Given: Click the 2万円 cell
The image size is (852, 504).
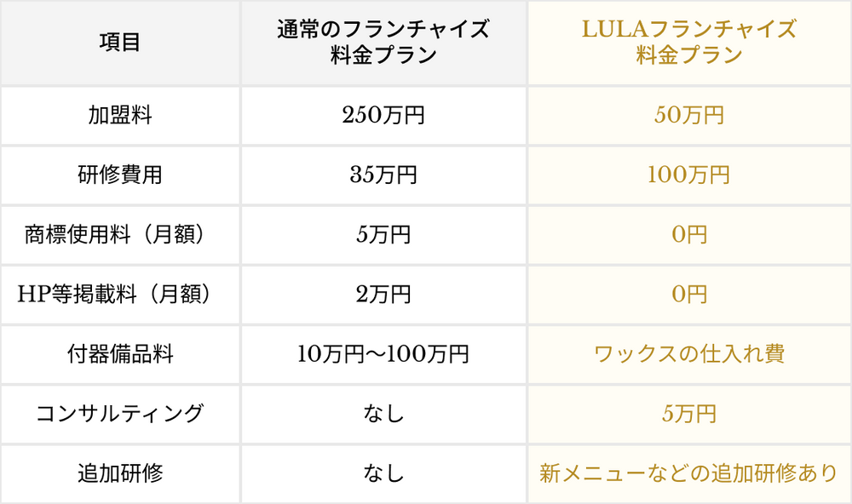Looking at the screenshot, I should [383, 295].
